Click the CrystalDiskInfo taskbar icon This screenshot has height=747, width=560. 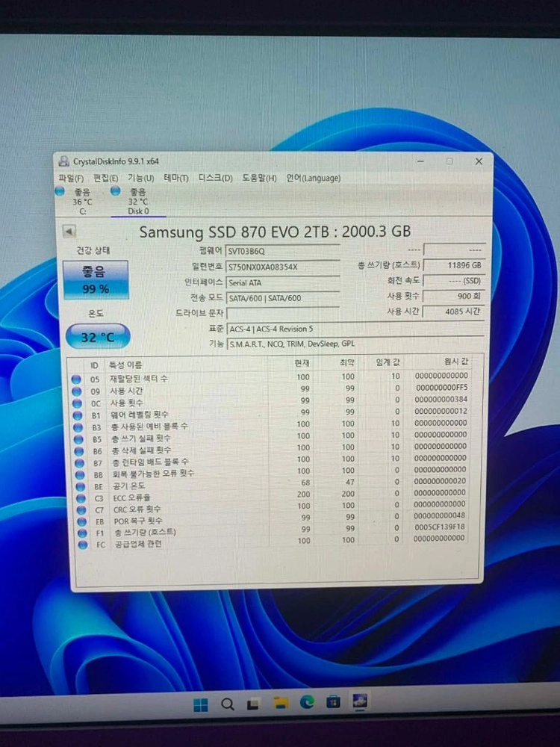tap(360, 701)
